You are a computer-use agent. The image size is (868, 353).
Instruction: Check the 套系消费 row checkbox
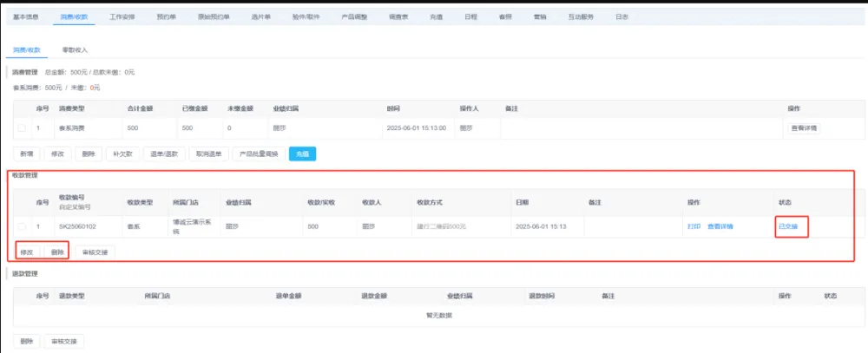pyautogui.click(x=22, y=128)
